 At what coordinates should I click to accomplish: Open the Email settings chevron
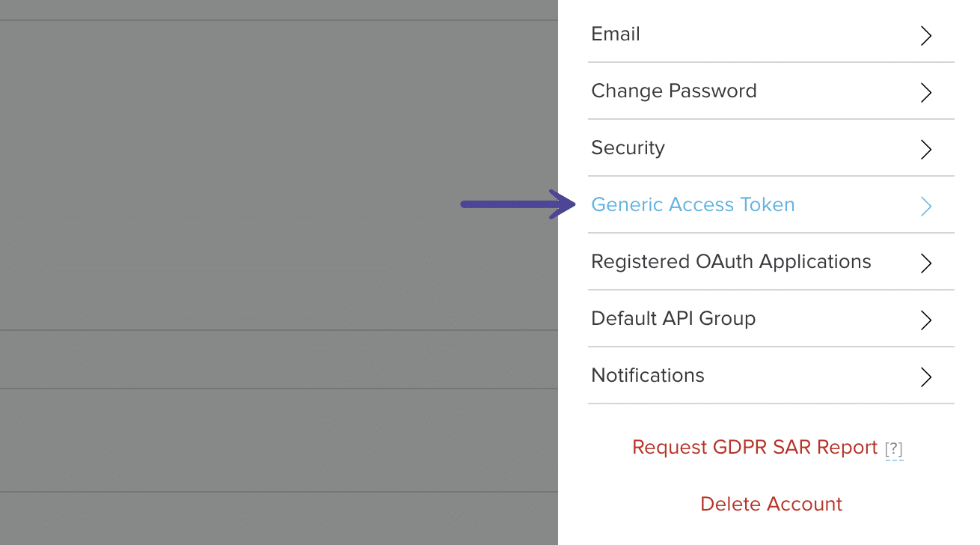point(925,35)
